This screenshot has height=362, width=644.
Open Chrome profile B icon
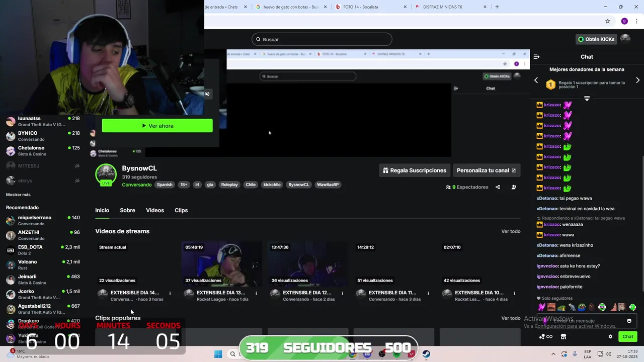(x=624, y=21)
